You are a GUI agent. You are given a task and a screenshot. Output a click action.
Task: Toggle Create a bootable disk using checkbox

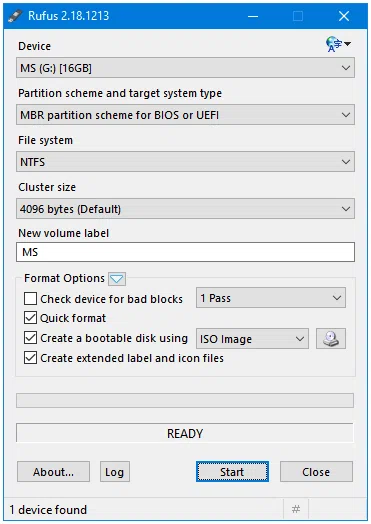click(x=30, y=338)
